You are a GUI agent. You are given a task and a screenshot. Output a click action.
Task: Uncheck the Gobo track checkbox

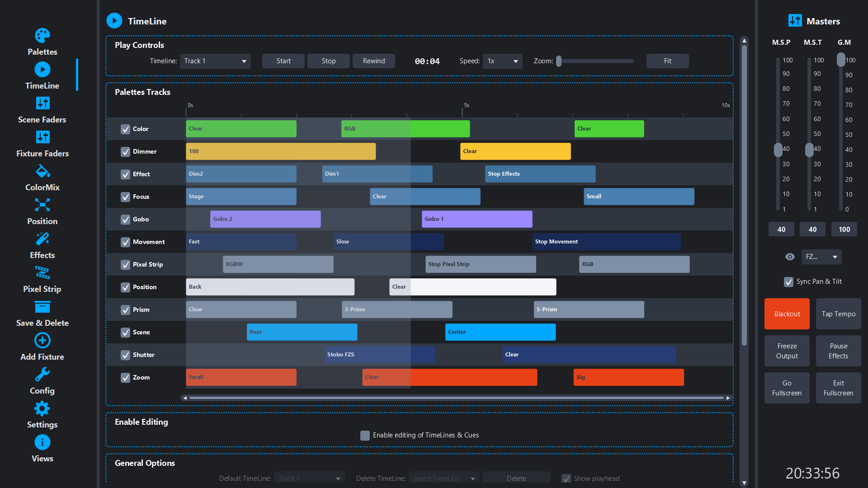(x=125, y=220)
